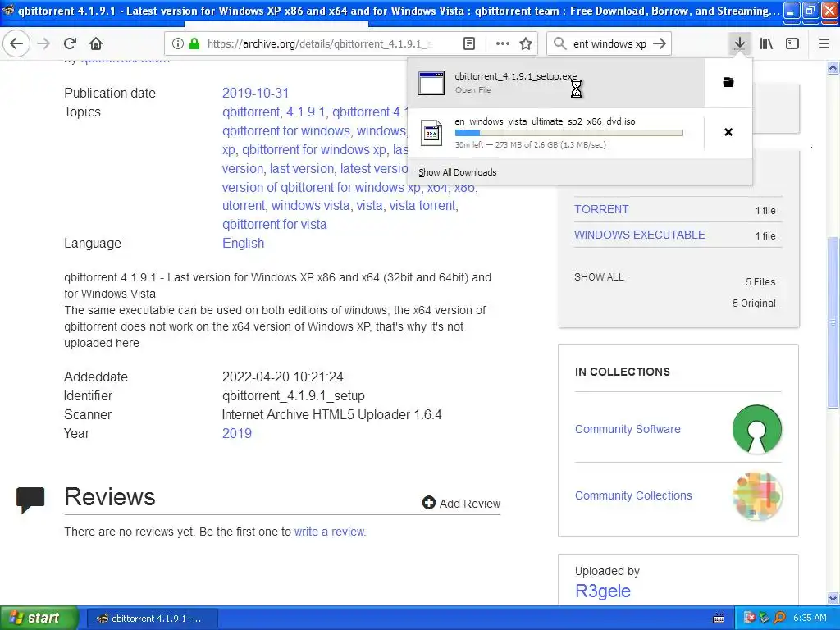Viewport: 840px width, 630px height.
Task: Click the red shield tray icon
Action: 750,619
